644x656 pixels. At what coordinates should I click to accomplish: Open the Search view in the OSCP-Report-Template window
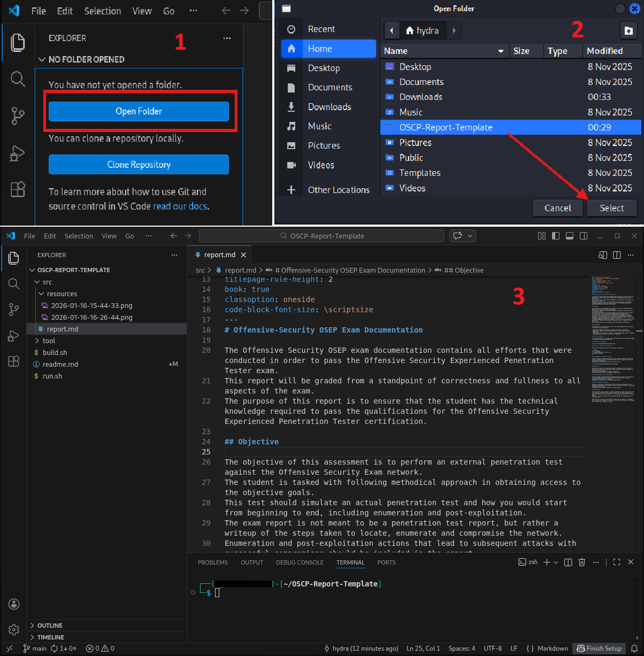click(x=13, y=284)
